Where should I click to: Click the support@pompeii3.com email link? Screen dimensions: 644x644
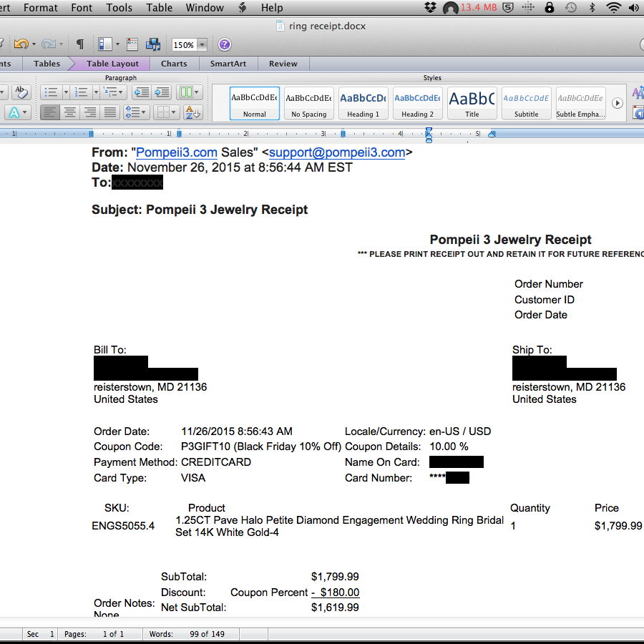click(x=337, y=152)
